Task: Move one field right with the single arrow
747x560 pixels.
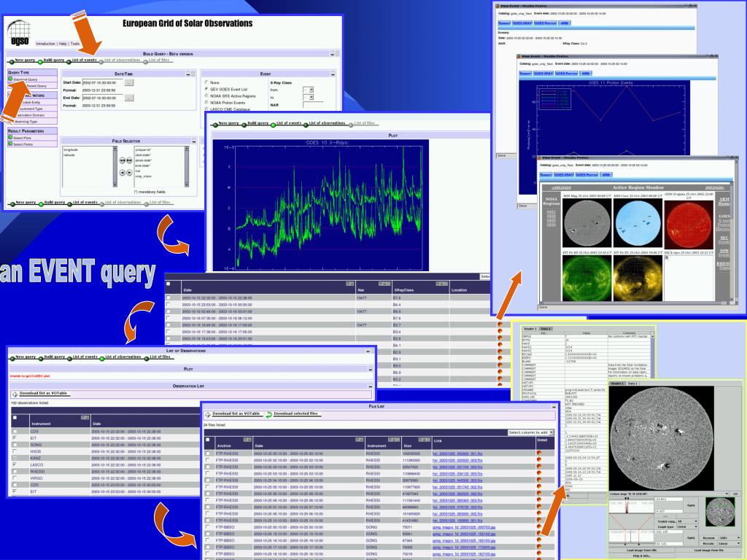Action: pyautogui.click(x=129, y=172)
